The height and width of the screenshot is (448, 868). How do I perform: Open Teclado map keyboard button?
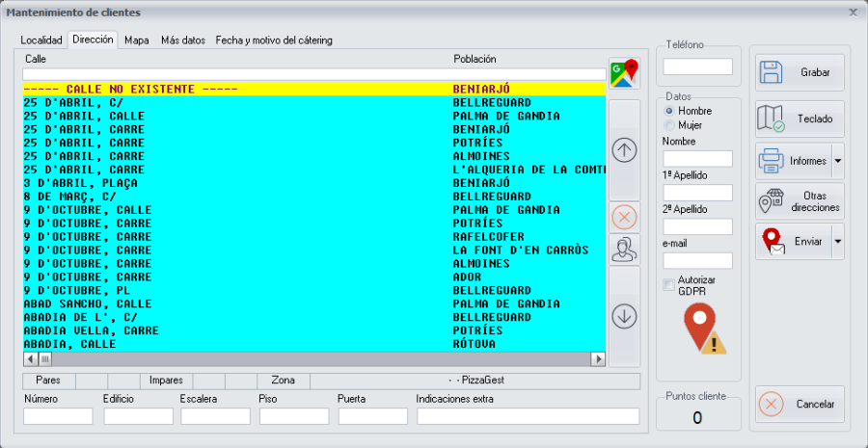coord(800,119)
